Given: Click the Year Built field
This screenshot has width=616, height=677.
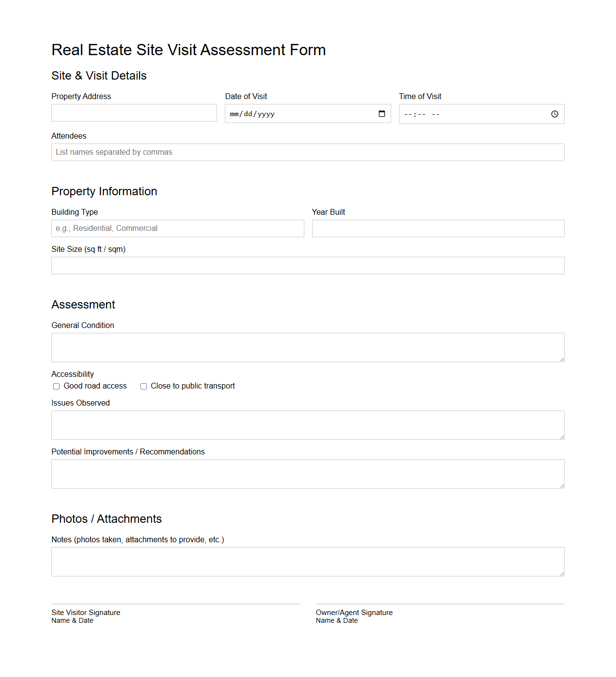Looking at the screenshot, I should [x=437, y=228].
